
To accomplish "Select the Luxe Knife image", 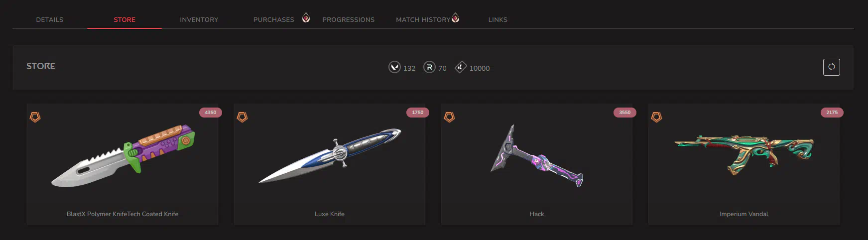I will pyautogui.click(x=330, y=156).
